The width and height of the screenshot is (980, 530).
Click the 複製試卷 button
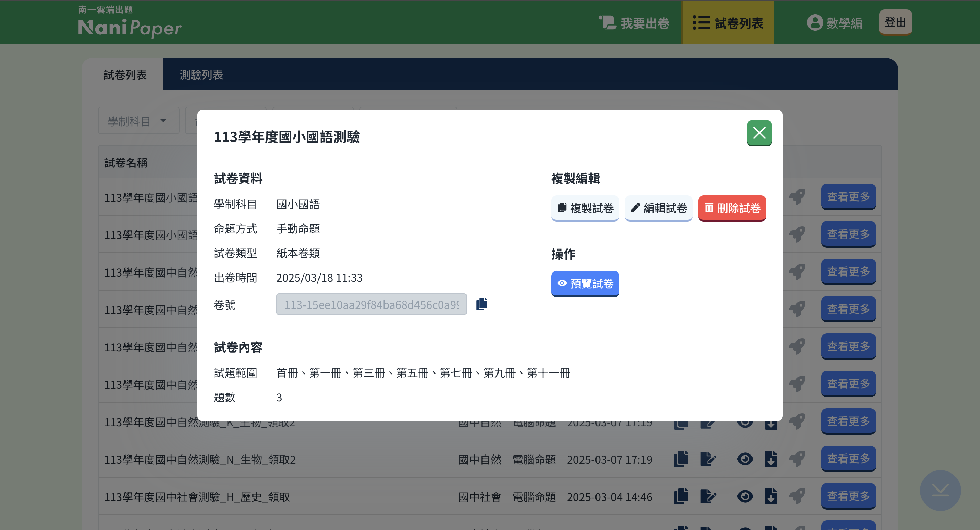click(x=585, y=208)
